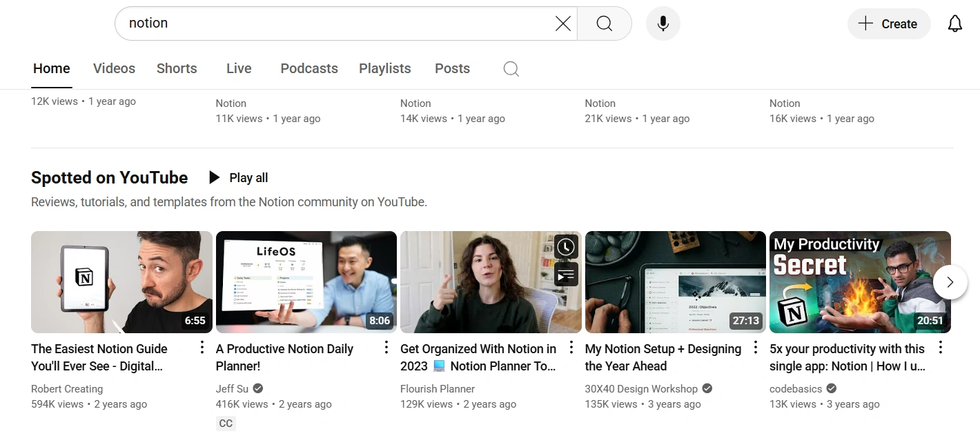
Task: Select the Playlists filter tab
Action: [x=384, y=68]
